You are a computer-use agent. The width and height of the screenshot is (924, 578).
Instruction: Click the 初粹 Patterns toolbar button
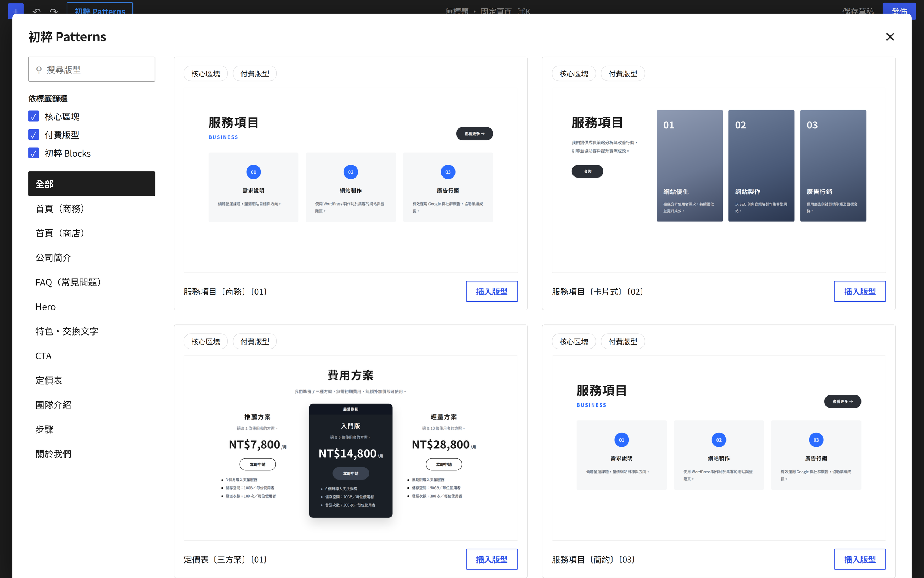pyautogui.click(x=100, y=10)
